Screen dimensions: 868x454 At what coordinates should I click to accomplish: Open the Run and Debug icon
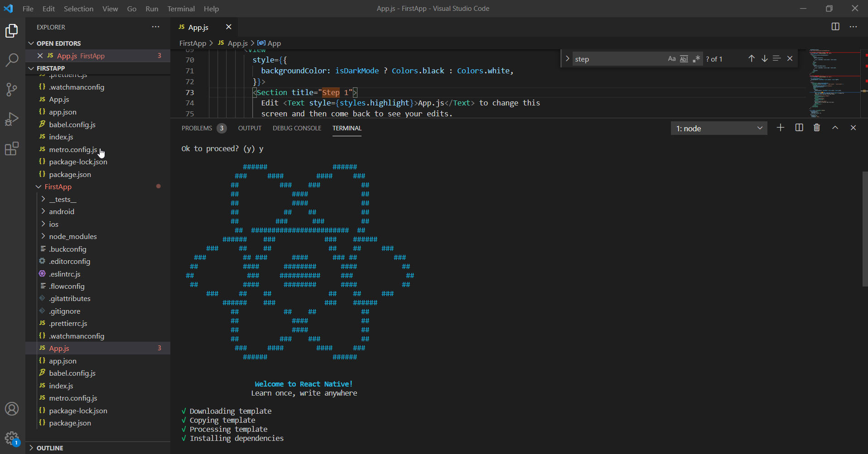coord(11,119)
